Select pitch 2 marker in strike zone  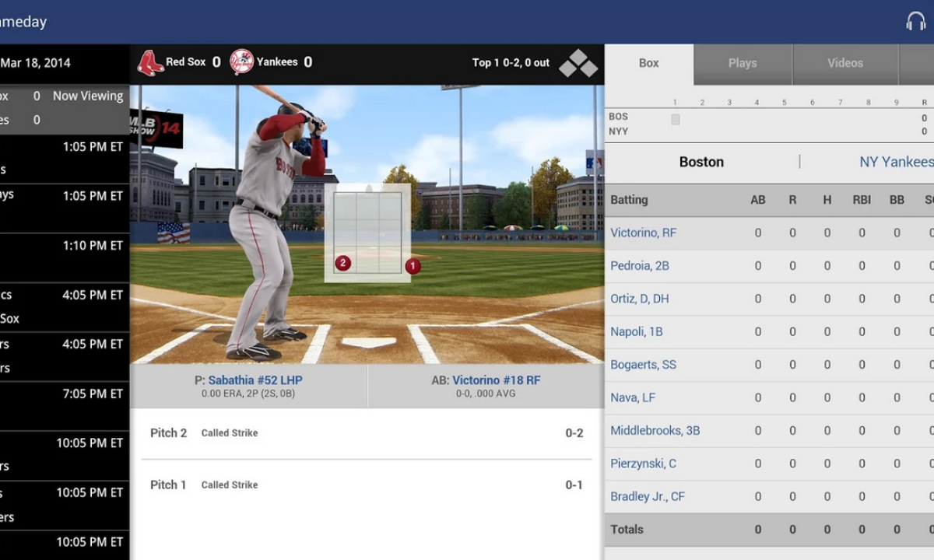click(x=343, y=263)
